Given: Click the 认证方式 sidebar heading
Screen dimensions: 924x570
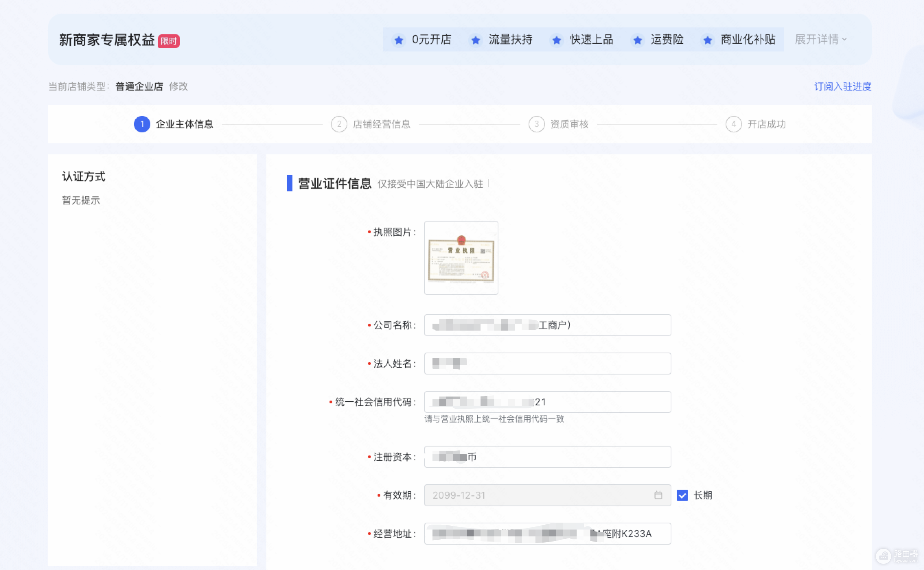Looking at the screenshot, I should point(84,176).
